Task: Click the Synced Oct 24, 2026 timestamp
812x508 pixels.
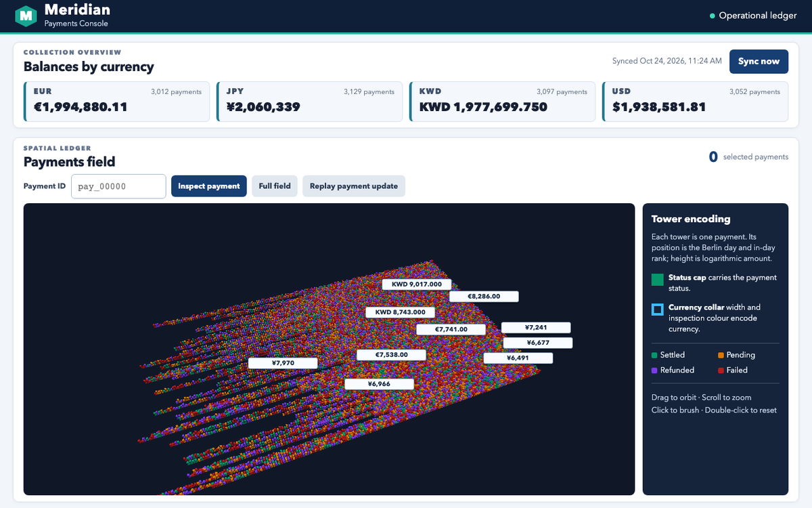Action: [667, 61]
